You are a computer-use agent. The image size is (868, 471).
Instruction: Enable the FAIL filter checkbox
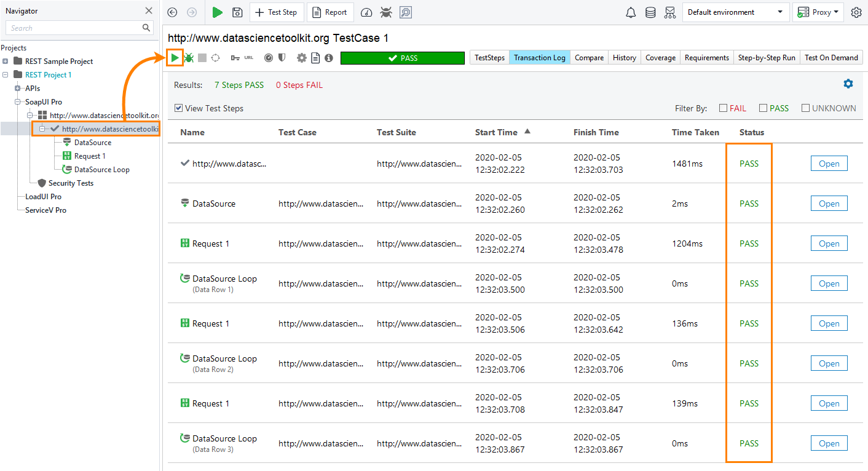pyautogui.click(x=723, y=108)
